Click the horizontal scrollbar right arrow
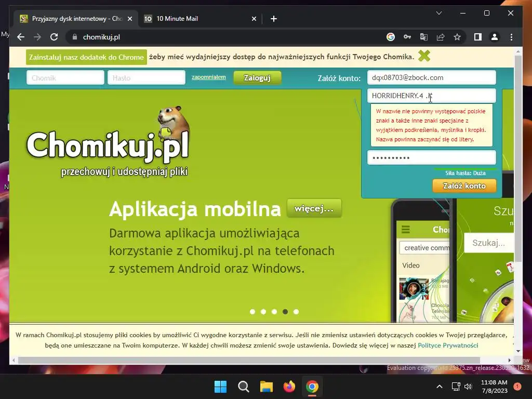 coord(509,361)
